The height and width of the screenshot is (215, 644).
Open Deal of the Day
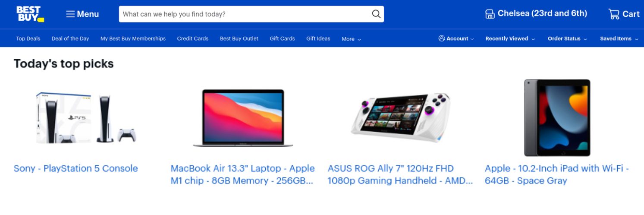pyautogui.click(x=70, y=38)
